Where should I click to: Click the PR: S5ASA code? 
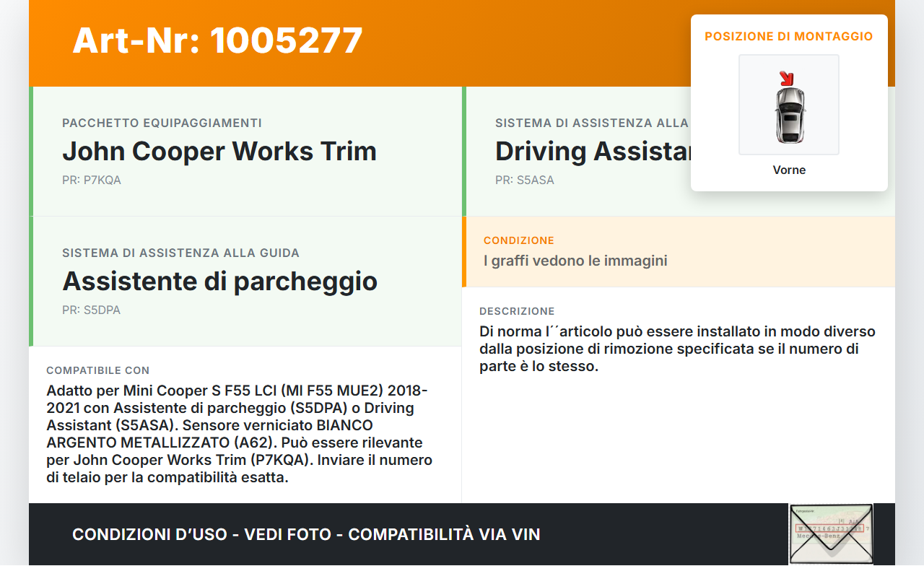[x=525, y=180]
